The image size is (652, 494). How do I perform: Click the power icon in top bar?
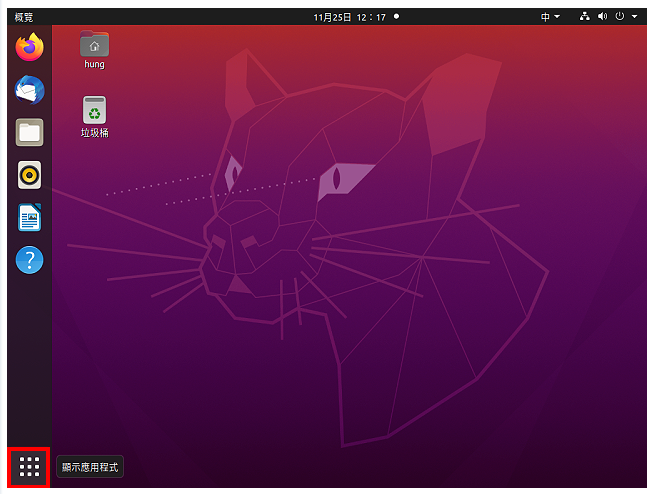click(x=620, y=17)
